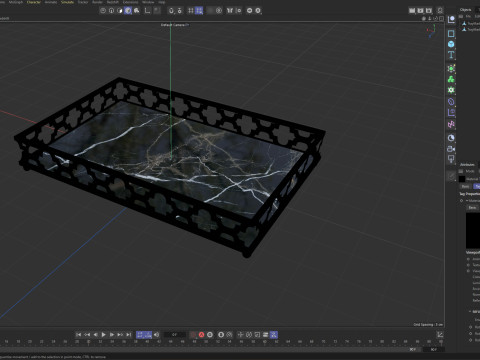This screenshot has height=360, width=480.
Task: Click the Render View clapperboard icon
Action: 412,11
